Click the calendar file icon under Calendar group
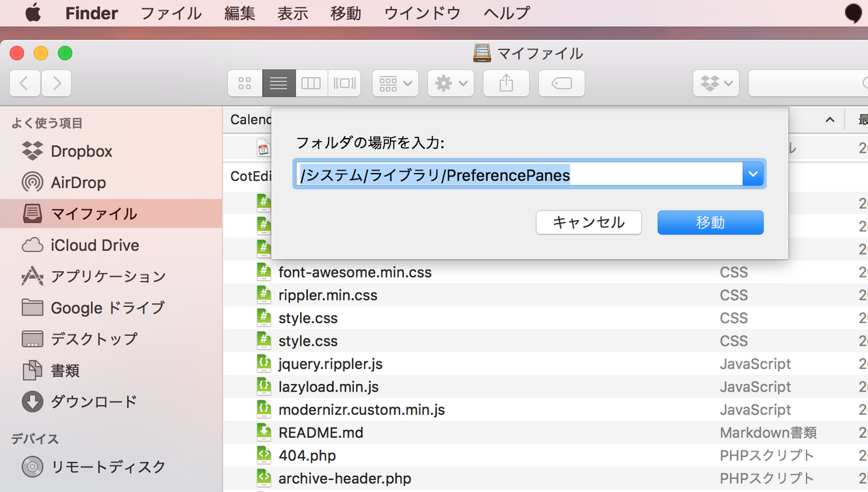Image resolution: width=868 pixels, height=492 pixels. 264,148
